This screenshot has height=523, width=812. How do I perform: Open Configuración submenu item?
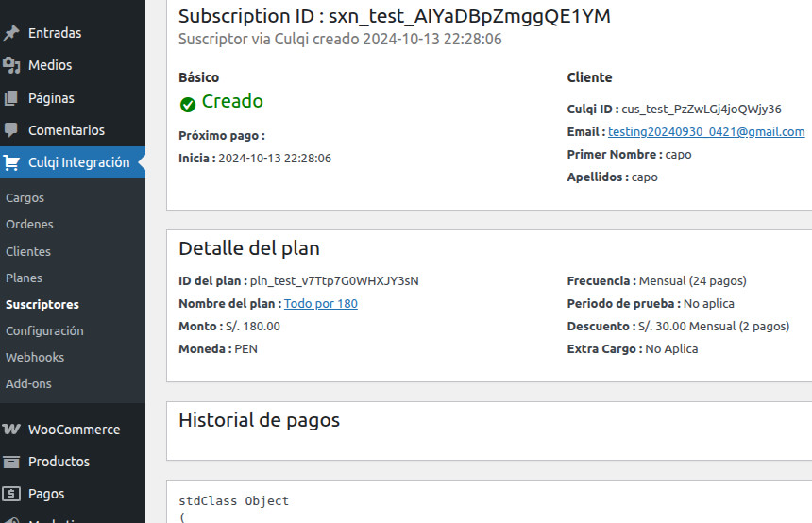tap(44, 331)
